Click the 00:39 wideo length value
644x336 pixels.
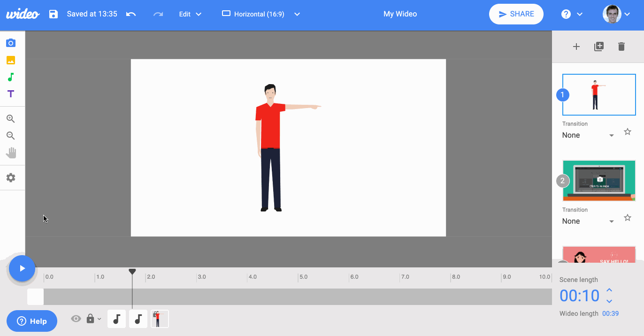(x=610, y=313)
